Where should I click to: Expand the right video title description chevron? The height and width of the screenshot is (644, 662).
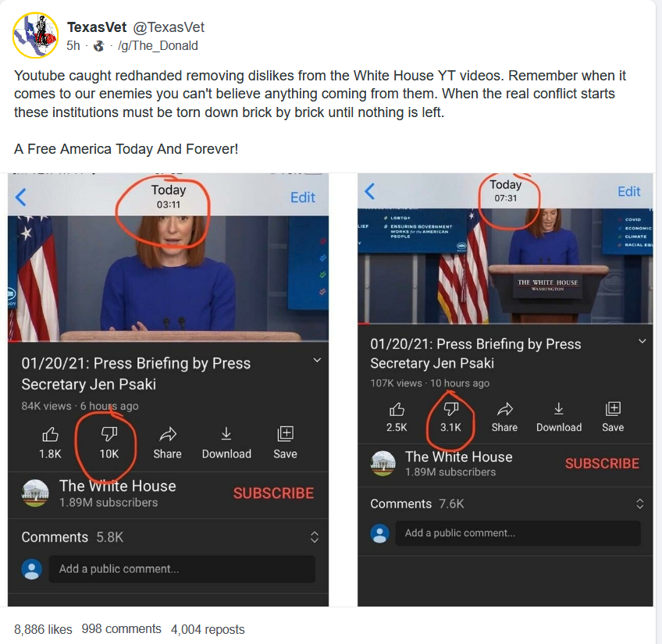point(642,341)
